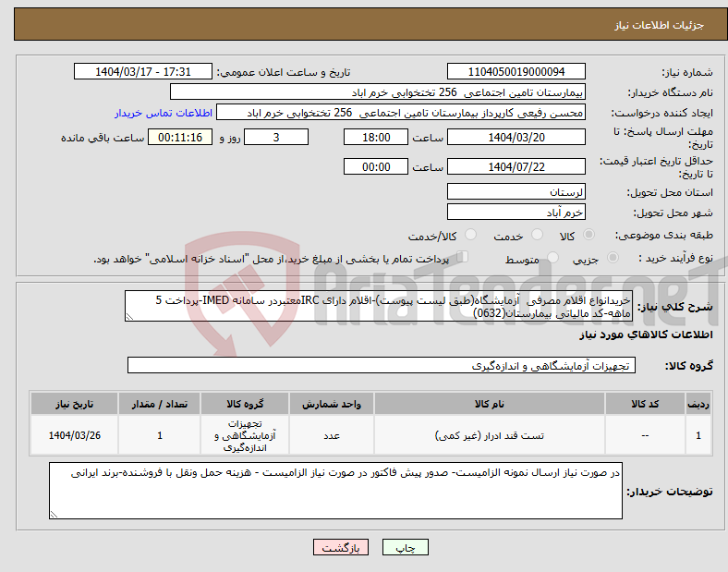Click the delivery city field خرم آباد
This screenshot has width=728, height=572.
(x=516, y=212)
